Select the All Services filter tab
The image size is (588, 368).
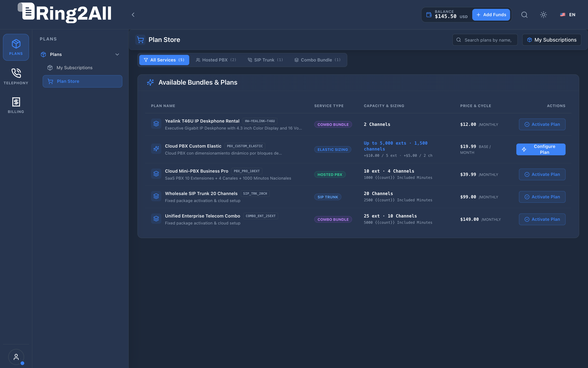[164, 60]
